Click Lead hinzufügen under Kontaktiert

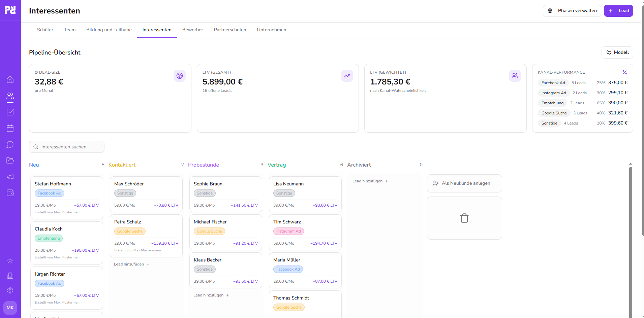pos(131,264)
